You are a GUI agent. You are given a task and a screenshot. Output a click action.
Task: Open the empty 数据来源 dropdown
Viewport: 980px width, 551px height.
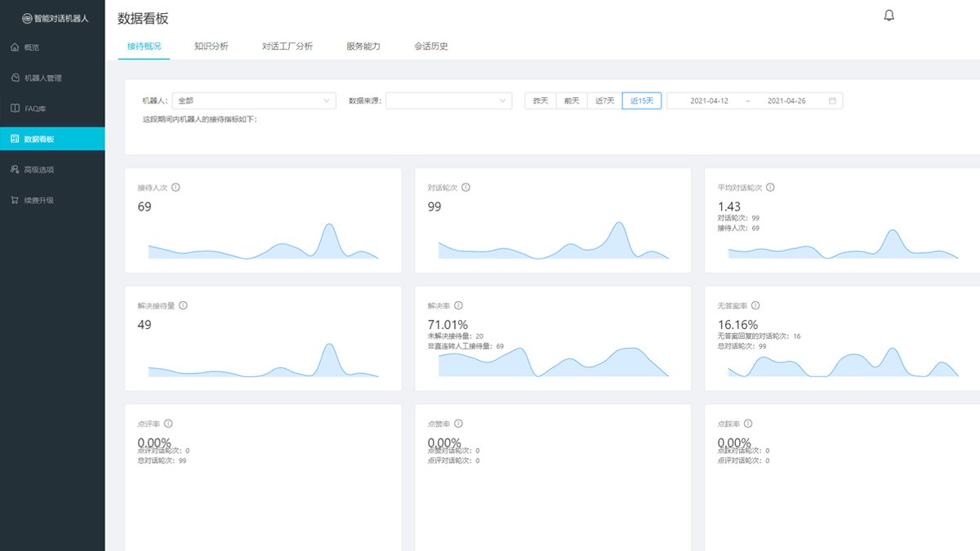click(x=449, y=101)
